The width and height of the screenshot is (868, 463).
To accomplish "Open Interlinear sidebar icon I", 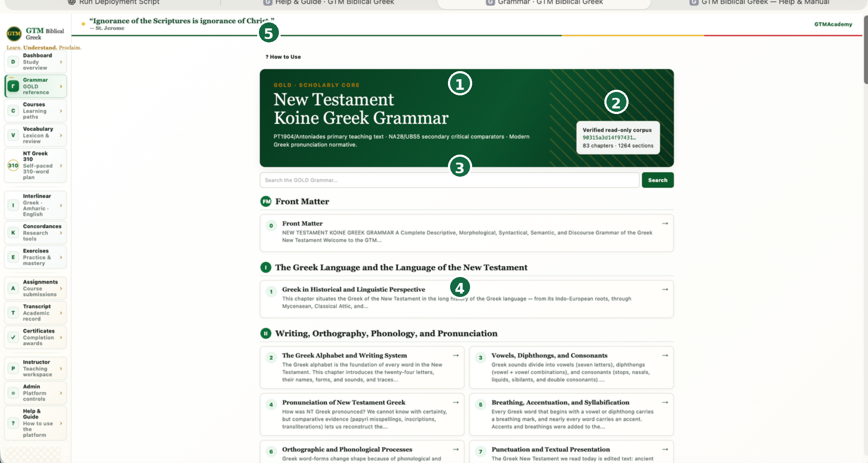I will click(13, 205).
